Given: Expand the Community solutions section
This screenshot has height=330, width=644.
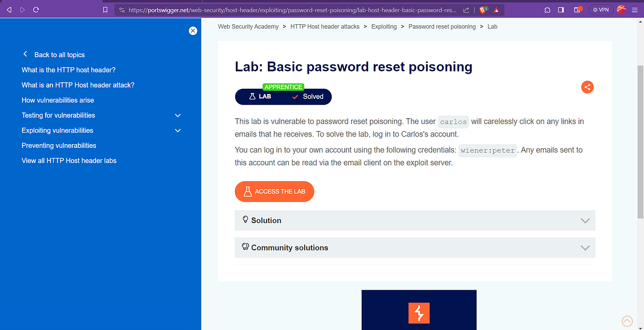Looking at the screenshot, I should [415, 247].
